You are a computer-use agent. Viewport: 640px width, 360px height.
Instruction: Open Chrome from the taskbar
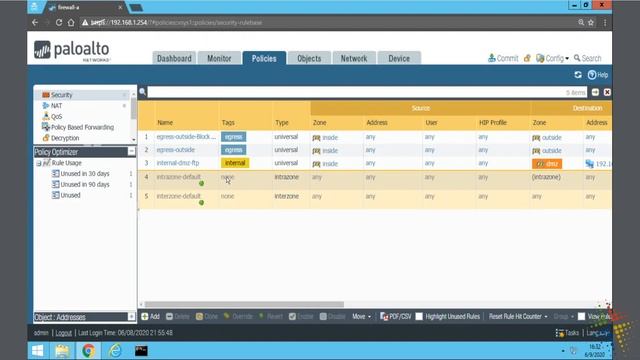pos(88,351)
